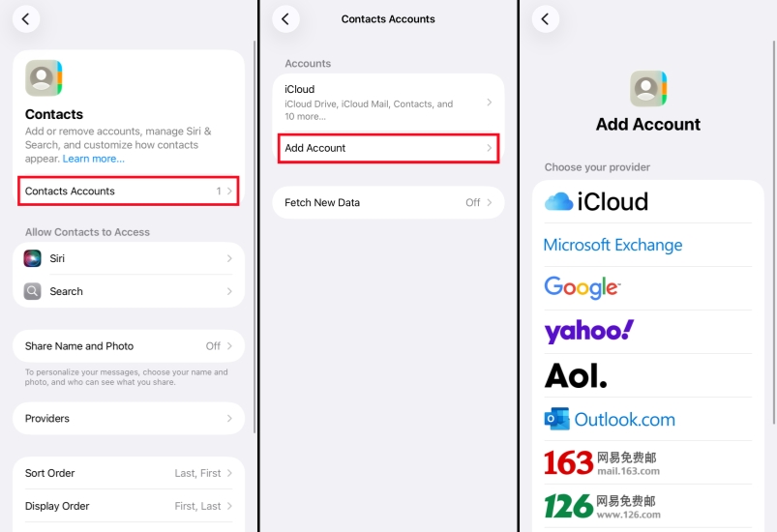777x532 pixels.
Task: Tap Off value of Share Name and Photo
Action: pyautogui.click(x=213, y=345)
